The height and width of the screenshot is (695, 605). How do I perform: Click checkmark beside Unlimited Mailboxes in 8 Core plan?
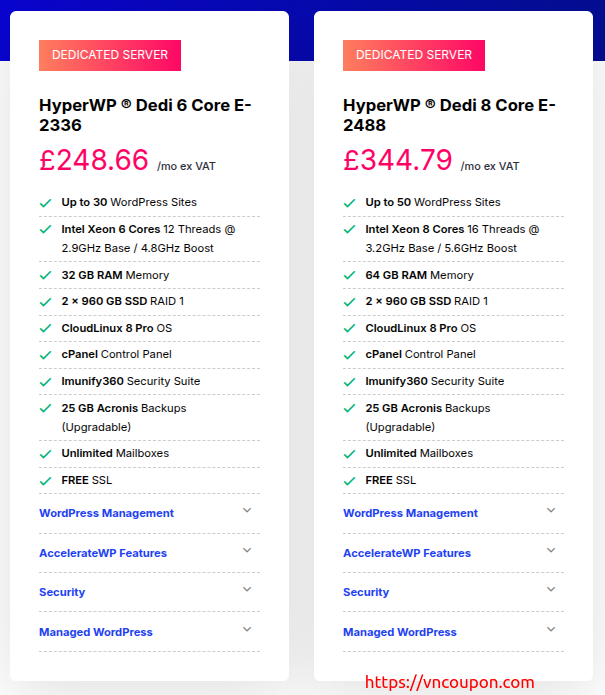click(350, 454)
